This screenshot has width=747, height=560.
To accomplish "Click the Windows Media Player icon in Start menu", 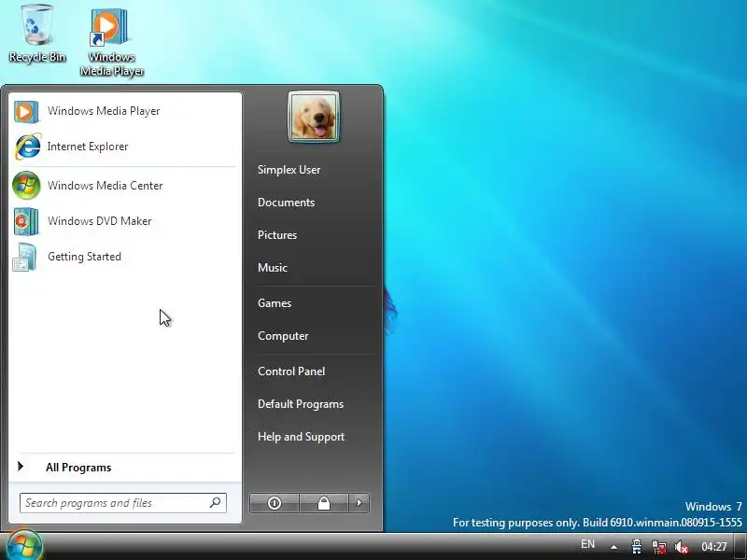I will tap(26, 111).
